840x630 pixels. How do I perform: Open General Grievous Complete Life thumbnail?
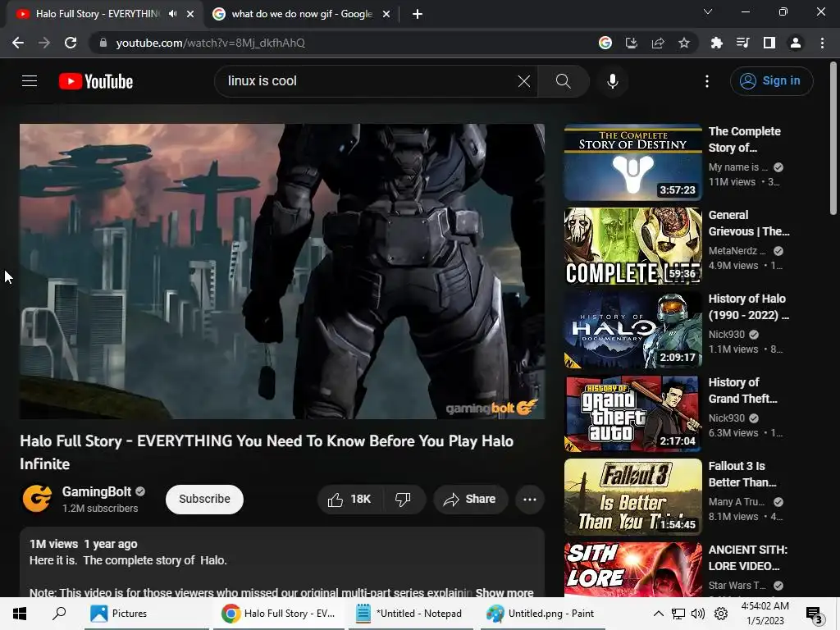pos(632,246)
